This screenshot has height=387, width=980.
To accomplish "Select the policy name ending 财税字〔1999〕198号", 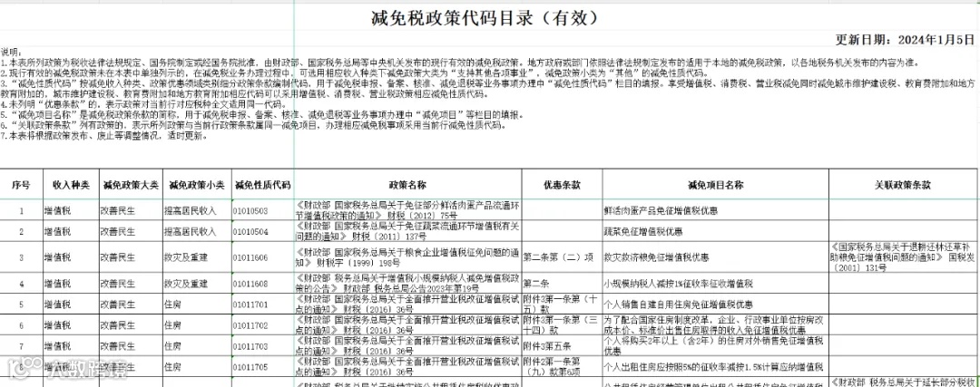I will [x=407, y=257].
